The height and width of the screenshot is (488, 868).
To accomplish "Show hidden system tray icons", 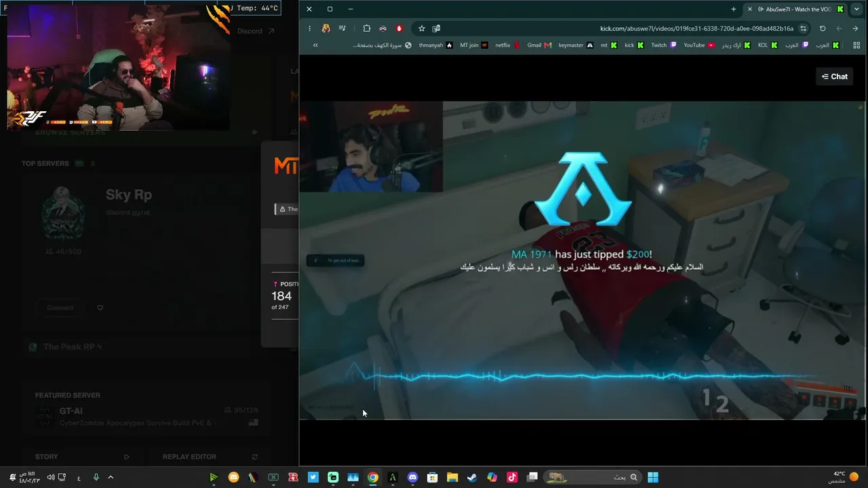I will pyautogui.click(x=111, y=477).
